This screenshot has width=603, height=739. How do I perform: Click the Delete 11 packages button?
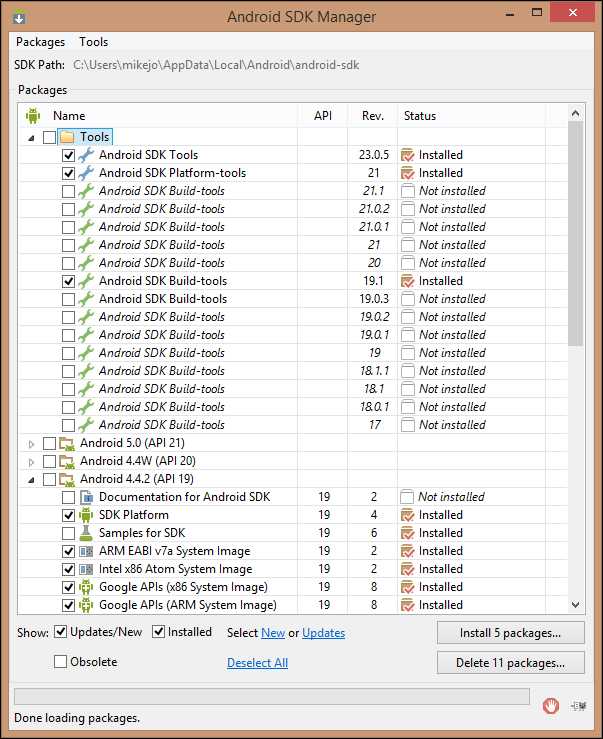(x=511, y=663)
